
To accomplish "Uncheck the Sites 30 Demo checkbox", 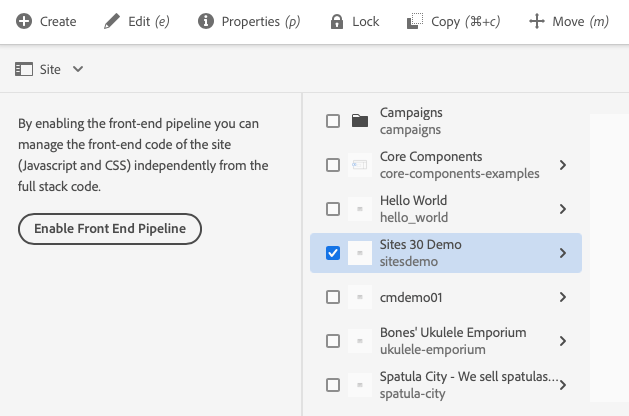I will (x=333, y=253).
